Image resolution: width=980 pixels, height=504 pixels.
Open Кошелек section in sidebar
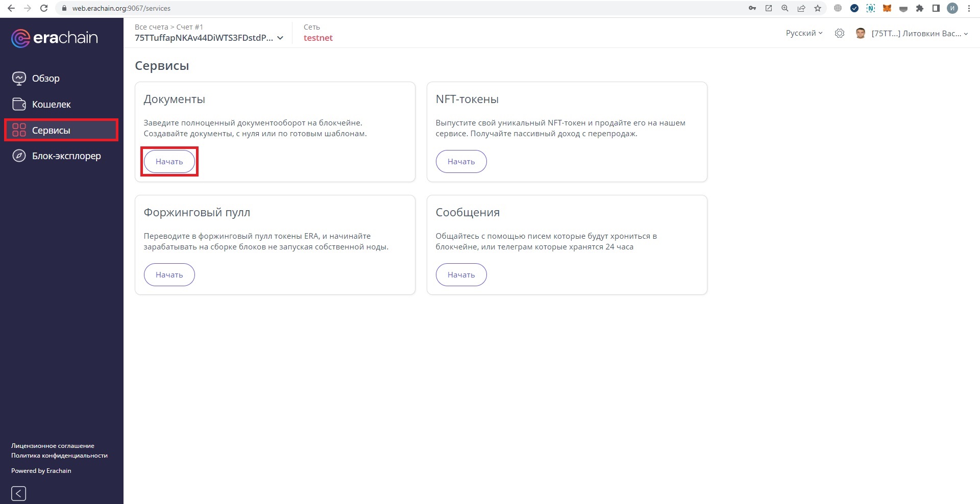tap(51, 105)
